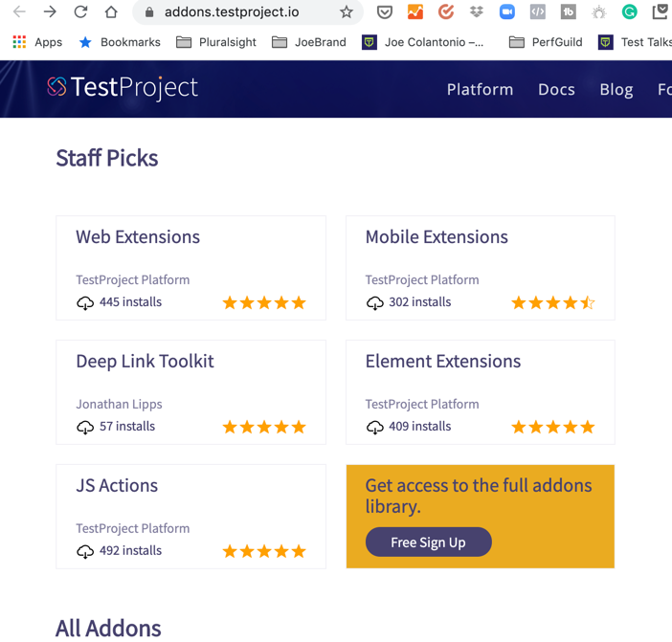
Task: Click the download cloud icon beside 409 installs
Action: [x=375, y=427]
